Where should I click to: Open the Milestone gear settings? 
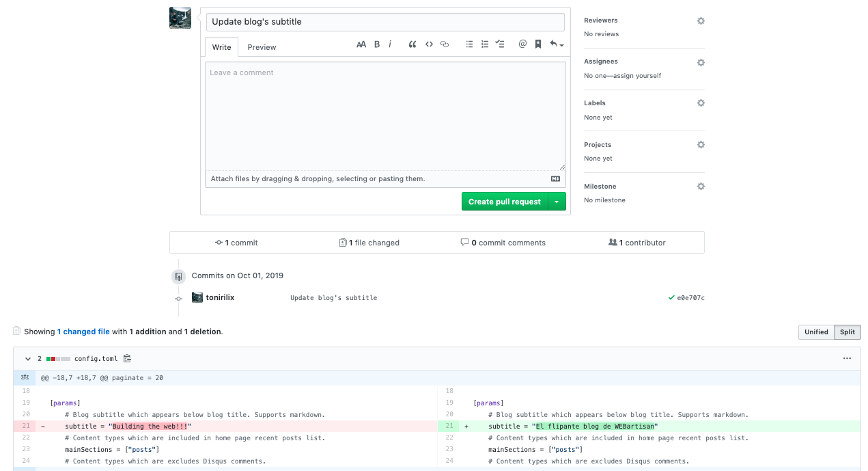click(701, 187)
